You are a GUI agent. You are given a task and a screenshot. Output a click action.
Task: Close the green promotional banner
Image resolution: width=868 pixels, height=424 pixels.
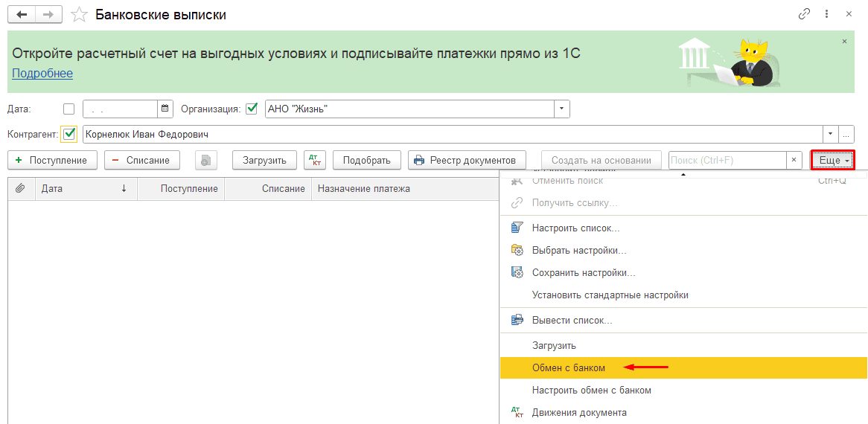pyautogui.click(x=844, y=42)
